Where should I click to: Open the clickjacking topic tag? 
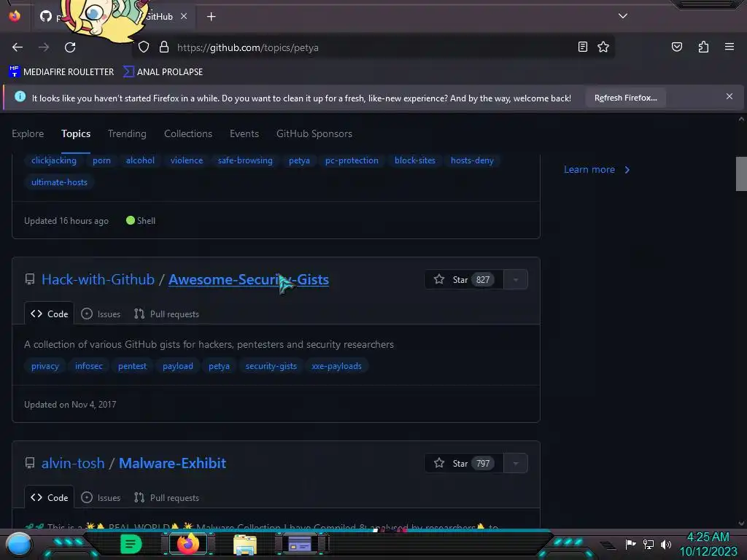pyautogui.click(x=54, y=160)
